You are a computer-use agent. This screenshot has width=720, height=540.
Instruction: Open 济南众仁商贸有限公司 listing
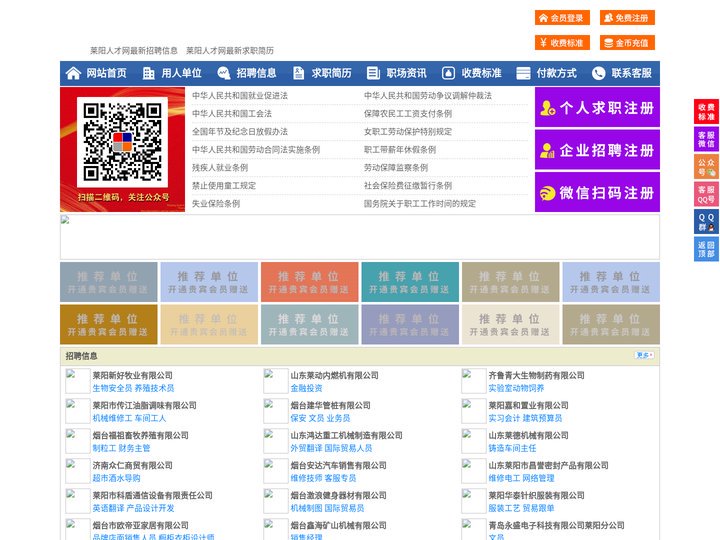coord(132,465)
